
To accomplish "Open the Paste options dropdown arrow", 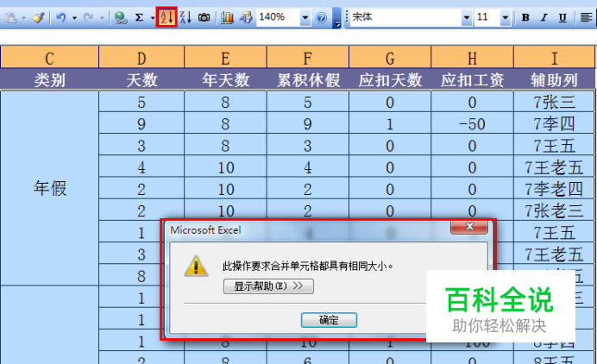I will pos(23,18).
